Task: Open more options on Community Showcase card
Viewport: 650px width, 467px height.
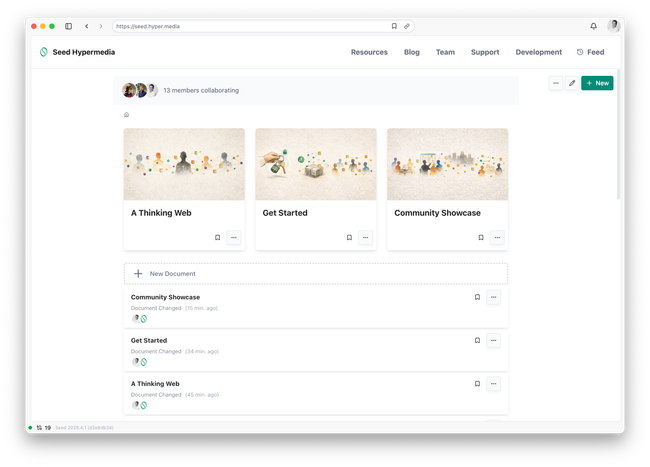Action: [497, 238]
